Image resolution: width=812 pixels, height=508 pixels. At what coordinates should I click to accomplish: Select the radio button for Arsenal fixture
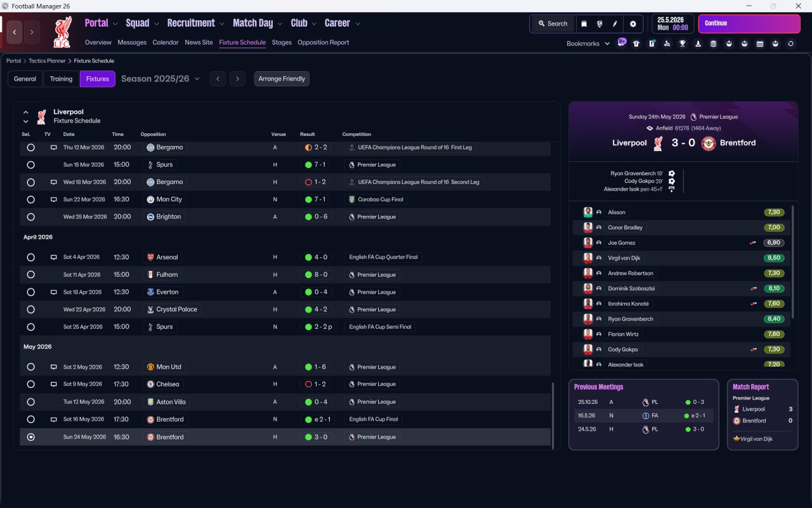click(x=30, y=257)
